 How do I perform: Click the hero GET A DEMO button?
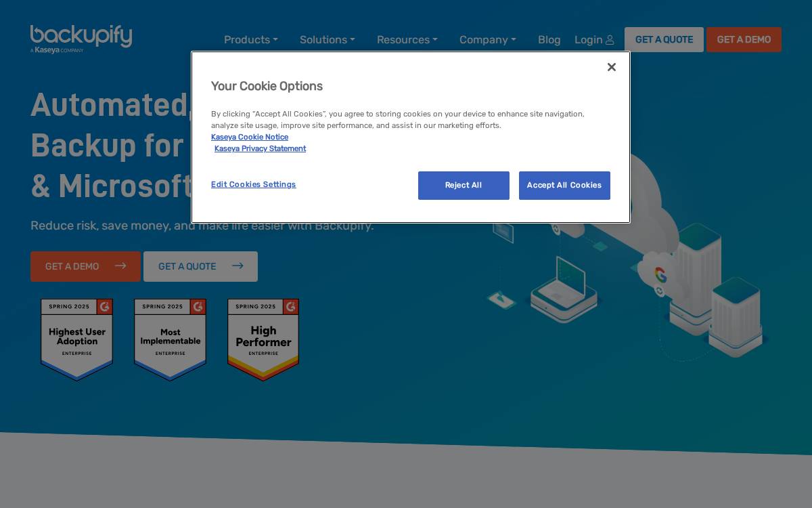[85, 266]
